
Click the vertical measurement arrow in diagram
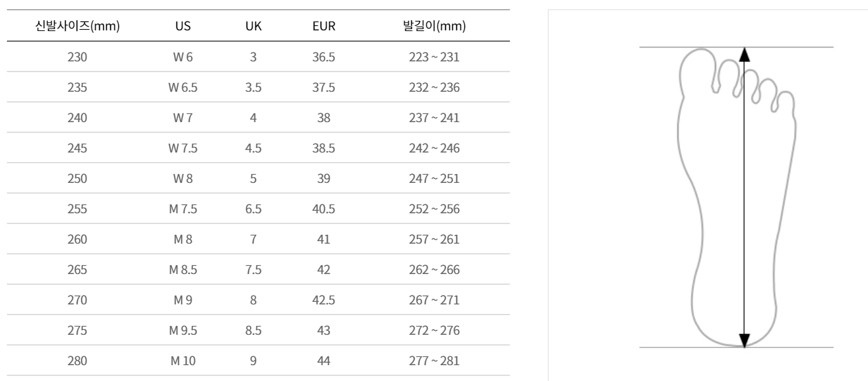pos(745,197)
